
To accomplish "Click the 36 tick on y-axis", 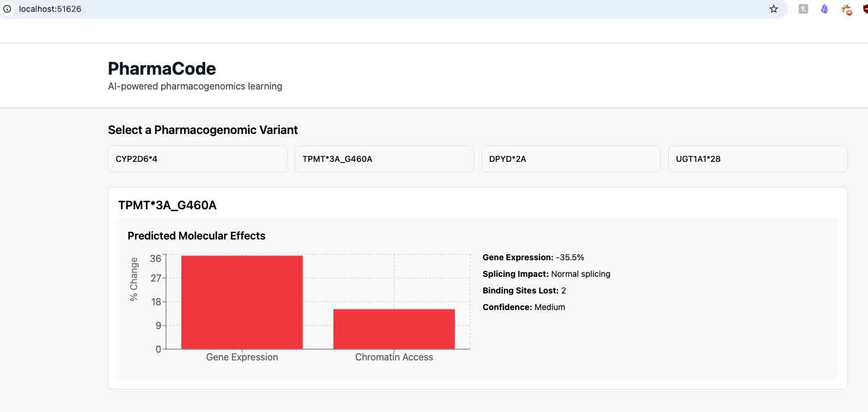I will pyautogui.click(x=155, y=258).
